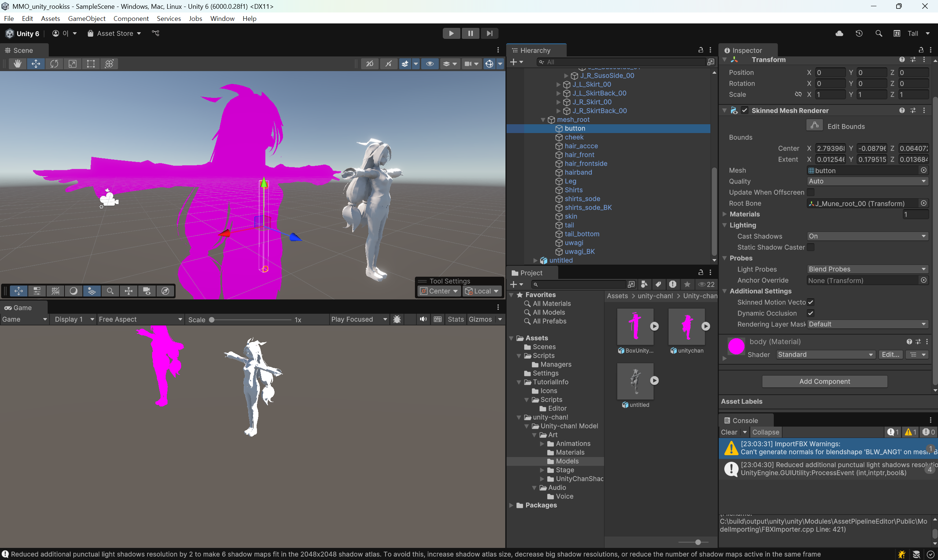Image resolution: width=938 pixels, height=560 pixels.
Task: Open Asset Store button
Action: 114,33
